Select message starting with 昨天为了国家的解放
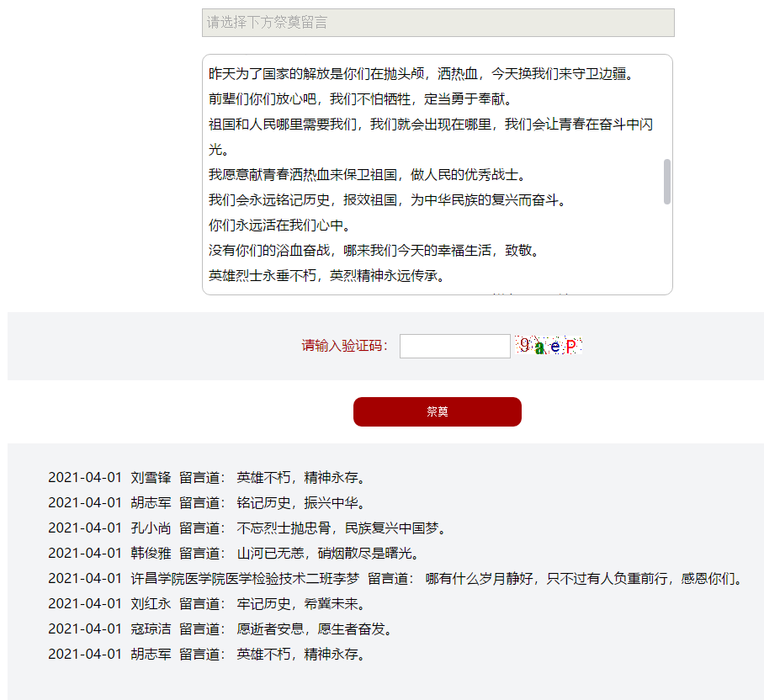 (x=421, y=74)
